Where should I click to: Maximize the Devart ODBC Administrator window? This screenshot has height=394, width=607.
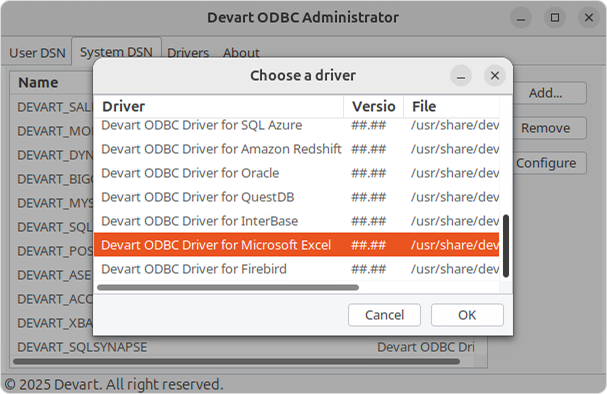coord(555,17)
